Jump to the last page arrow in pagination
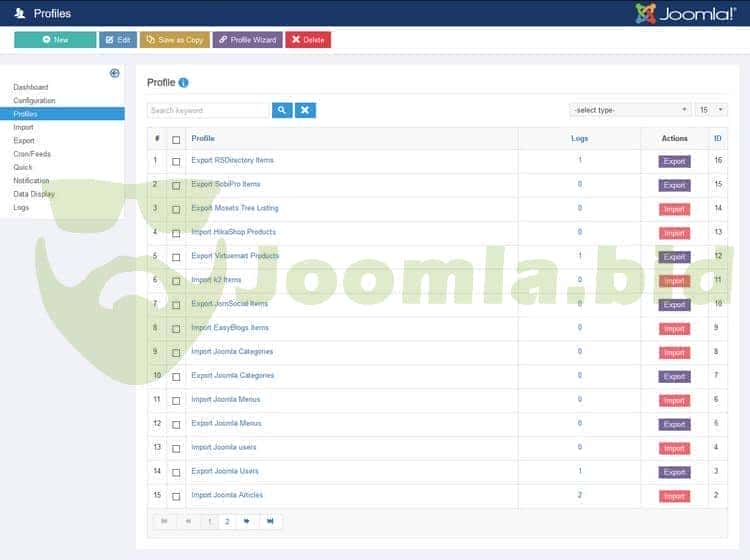The width and height of the screenshot is (750, 560). pos(270,521)
